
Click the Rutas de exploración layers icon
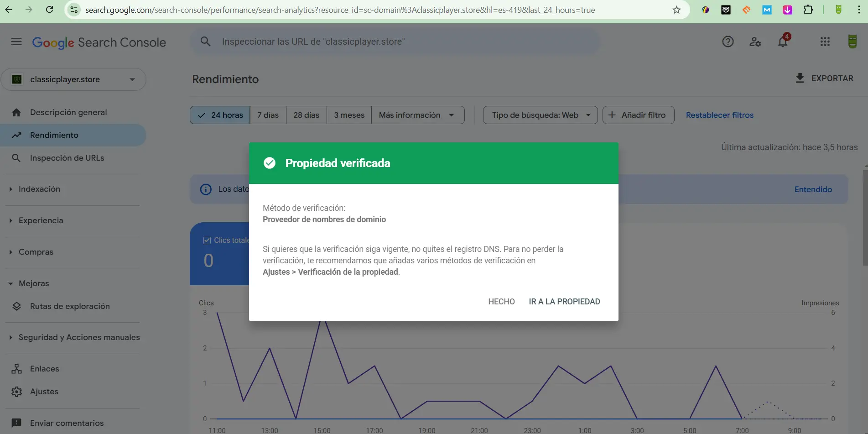click(x=17, y=306)
